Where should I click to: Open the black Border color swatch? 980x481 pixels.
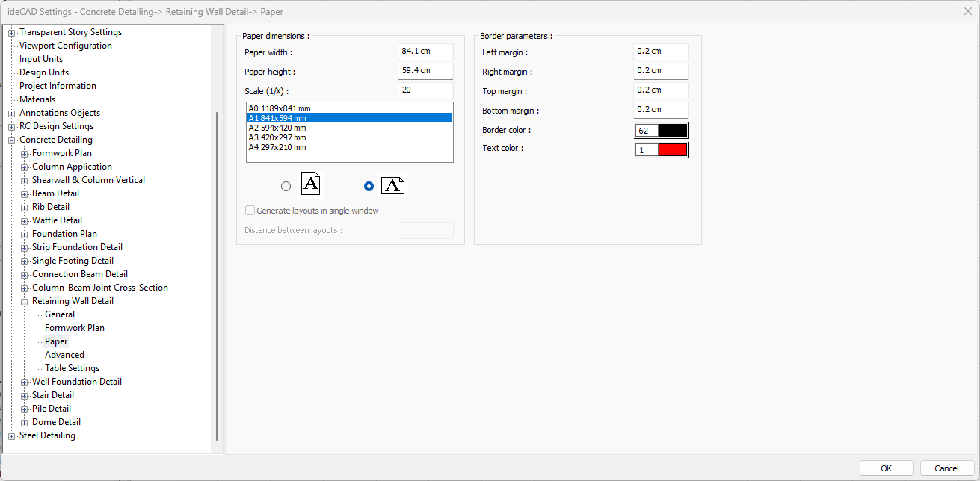coord(671,131)
